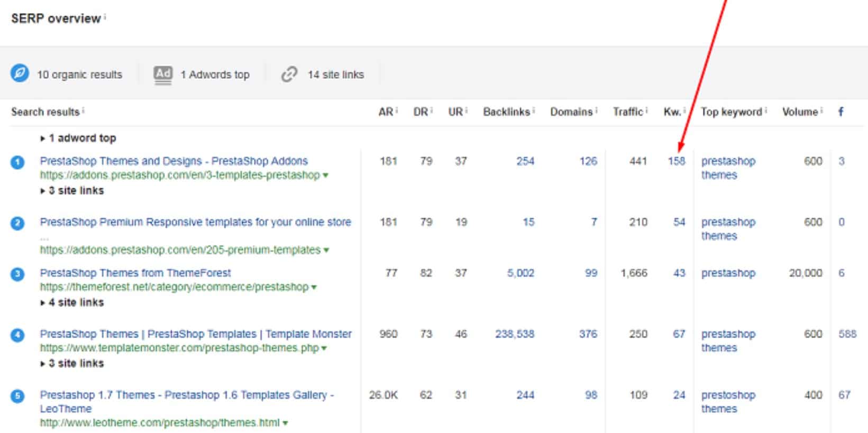
Task: Open dropdown next to themeforest.net URL
Action: [x=314, y=288]
